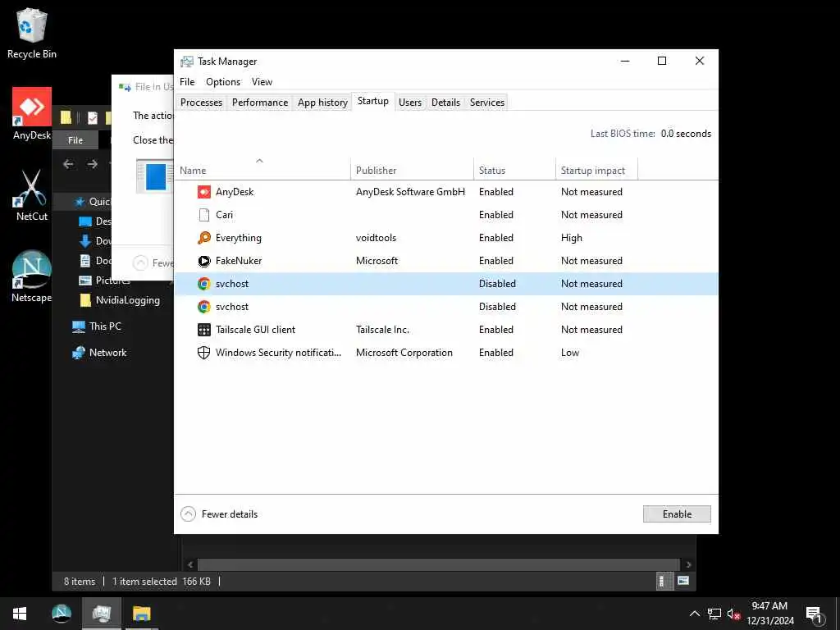Viewport: 840px width, 630px height.
Task: Select the NetCut desktop shortcut
Action: [32, 195]
